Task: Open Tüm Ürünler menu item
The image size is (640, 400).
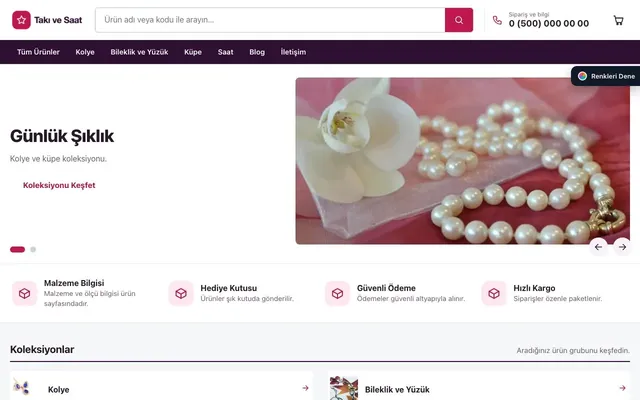Action: pyautogui.click(x=38, y=52)
